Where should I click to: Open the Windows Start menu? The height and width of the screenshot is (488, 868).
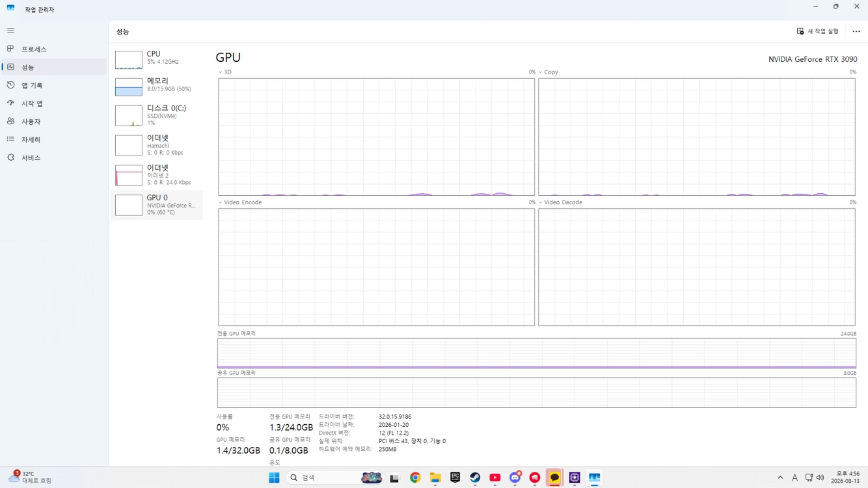(x=274, y=478)
